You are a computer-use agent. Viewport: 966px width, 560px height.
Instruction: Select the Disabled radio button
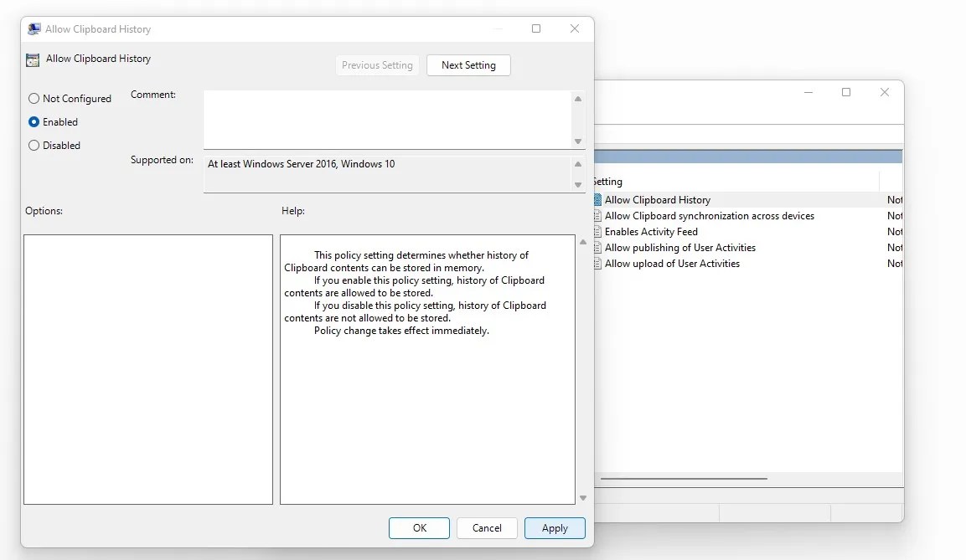pyautogui.click(x=34, y=145)
